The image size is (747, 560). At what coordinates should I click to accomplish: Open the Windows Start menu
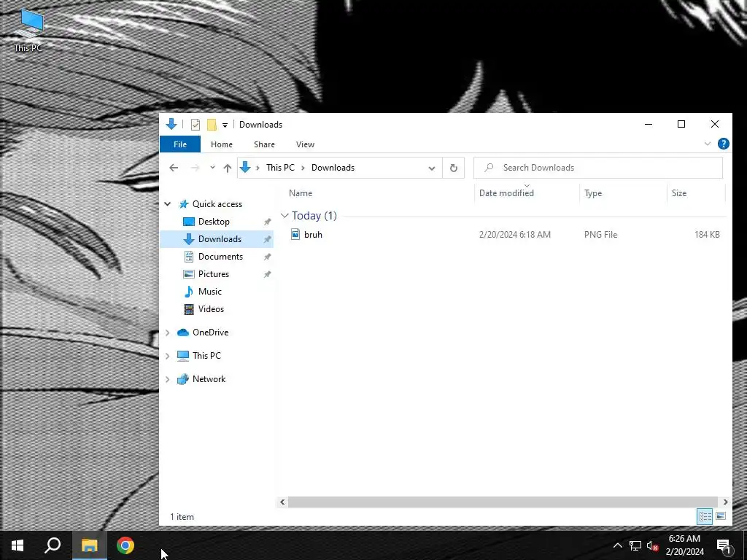(18, 545)
